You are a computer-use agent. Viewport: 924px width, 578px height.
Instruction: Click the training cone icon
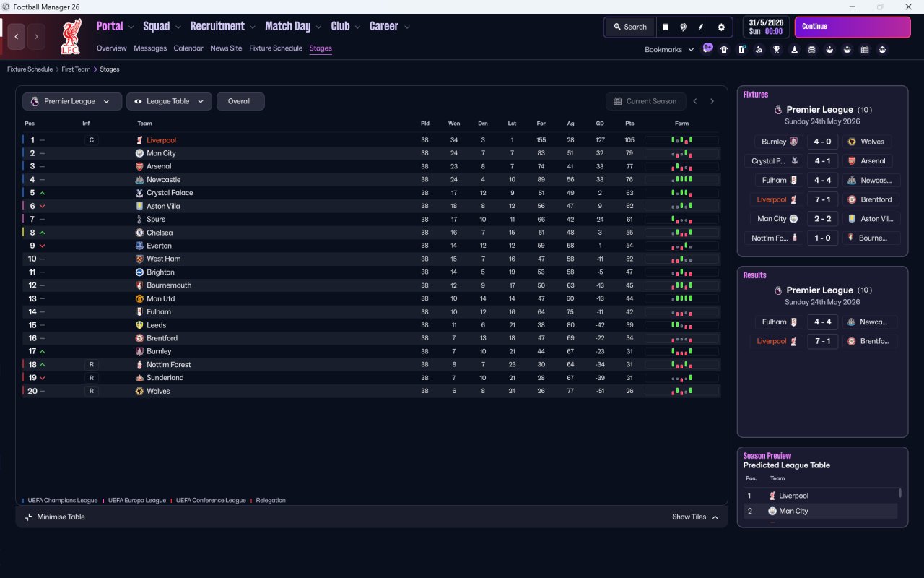(x=794, y=50)
